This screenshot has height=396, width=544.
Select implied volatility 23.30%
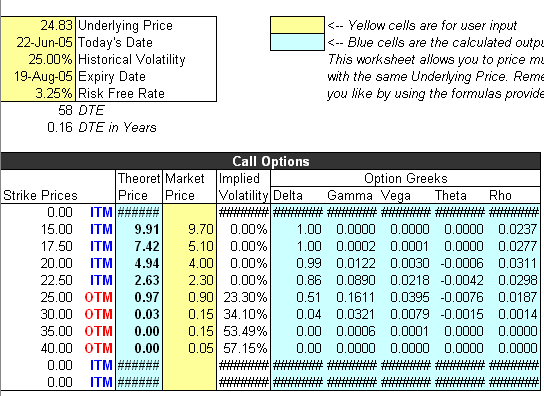click(245, 297)
